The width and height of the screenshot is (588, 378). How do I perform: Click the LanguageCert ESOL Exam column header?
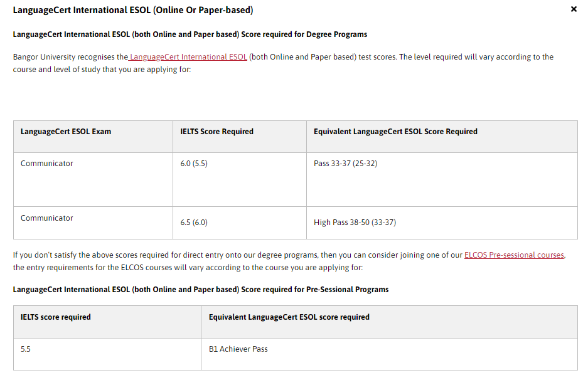coord(93,137)
